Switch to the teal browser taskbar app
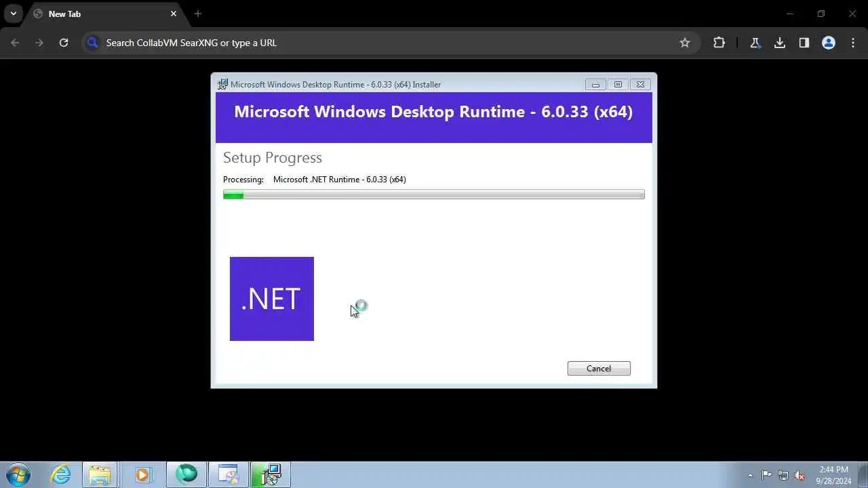Image resolution: width=868 pixels, height=488 pixels. coord(186,474)
